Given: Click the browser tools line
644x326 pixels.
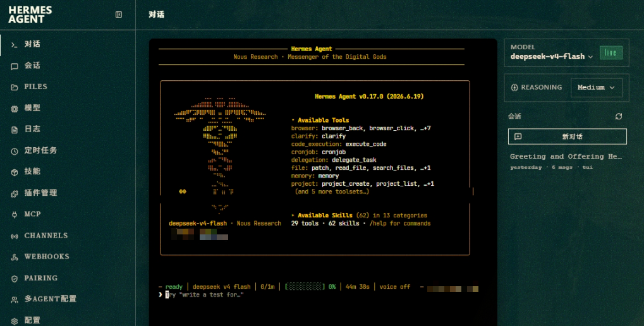Looking at the screenshot, I should click(x=361, y=128).
